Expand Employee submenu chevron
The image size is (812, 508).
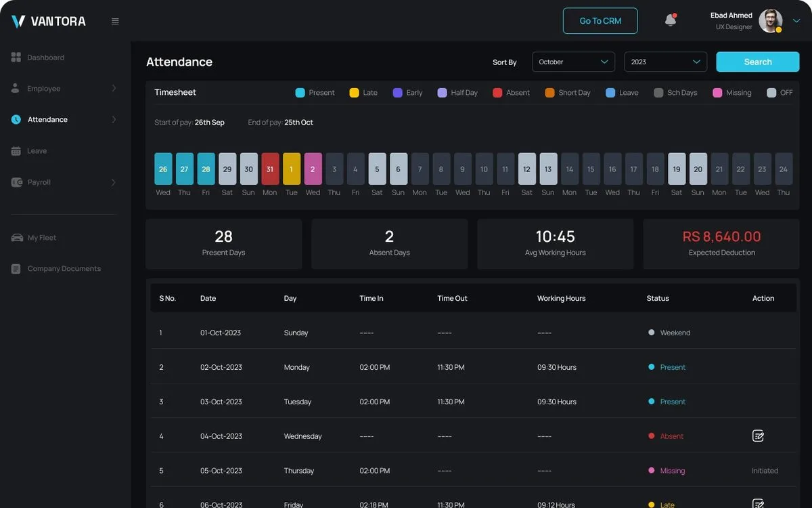coord(114,89)
